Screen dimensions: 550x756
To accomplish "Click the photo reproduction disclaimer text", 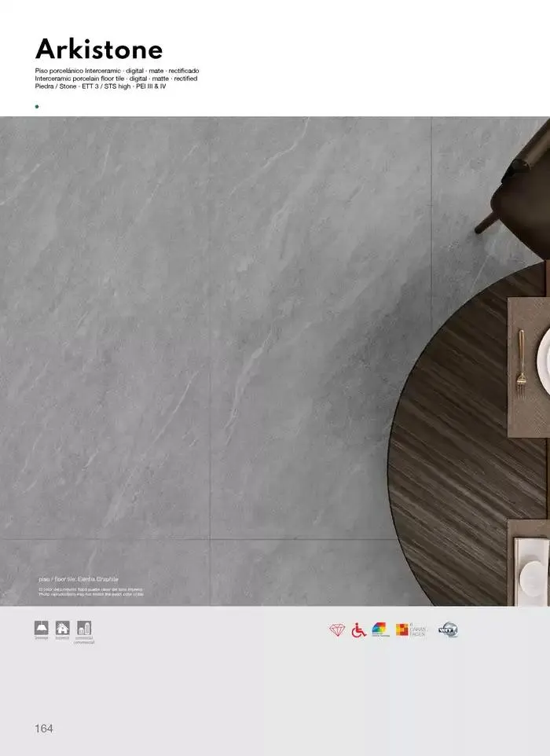I will pyautogui.click(x=90, y=591).
